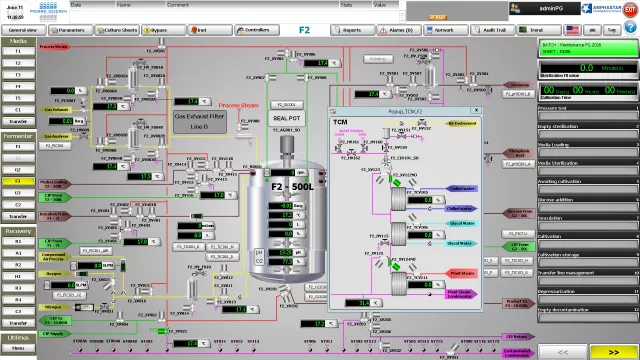Toggle the Oxygen line on/off switch

(82, 273)
